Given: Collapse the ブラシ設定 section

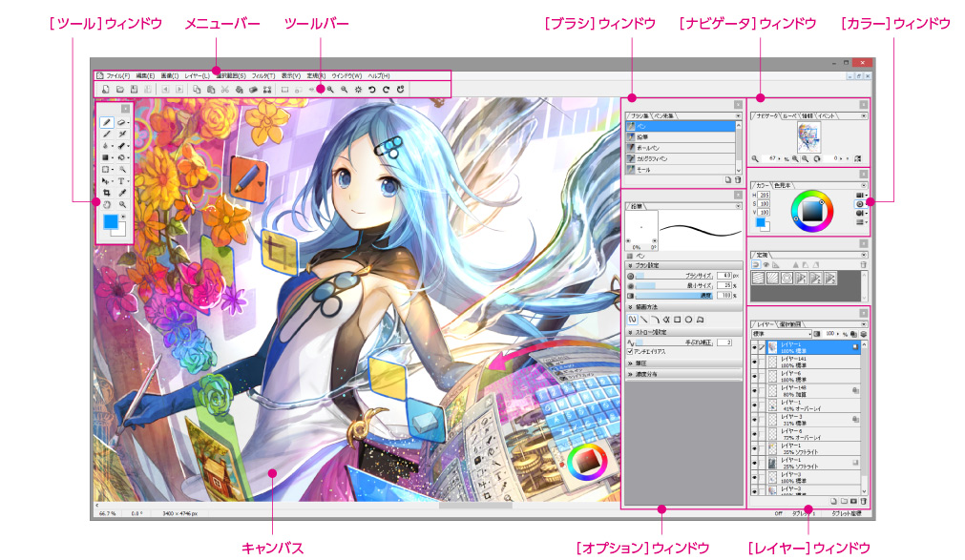Looking at the screenshot, I should (x=630, y=265).
